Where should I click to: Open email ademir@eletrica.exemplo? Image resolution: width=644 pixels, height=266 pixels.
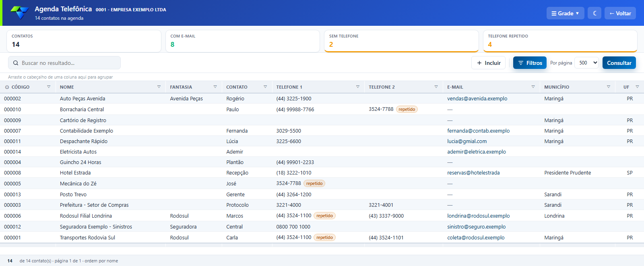(477, 152)
